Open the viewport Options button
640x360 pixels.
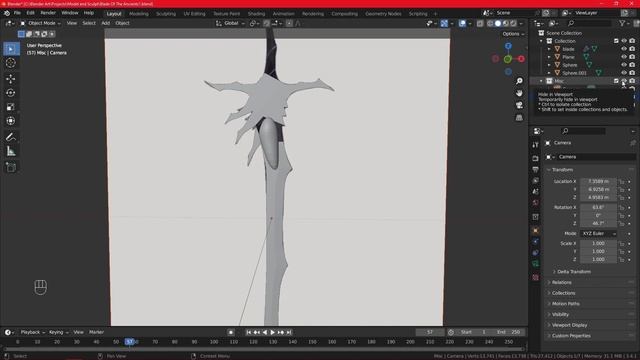[513, 34]
